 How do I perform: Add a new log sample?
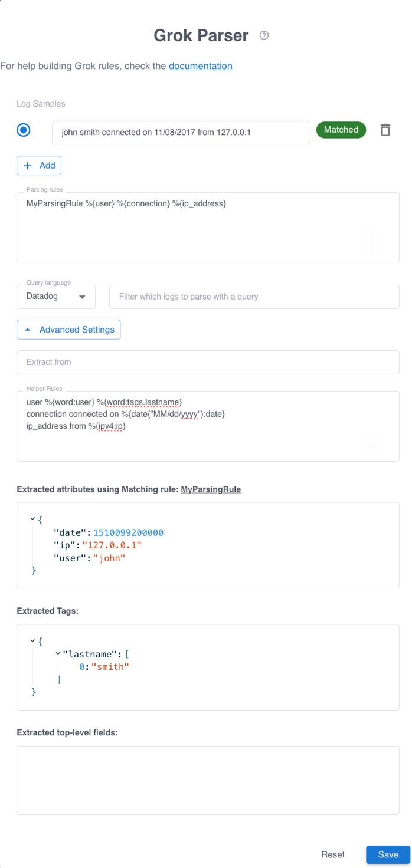[39, 165]
